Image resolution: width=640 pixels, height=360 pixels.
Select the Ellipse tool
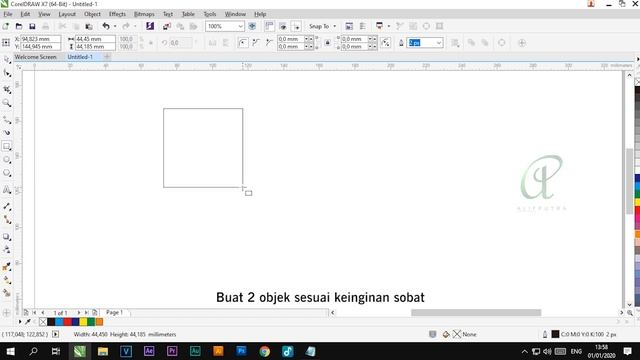pos(7,160)
